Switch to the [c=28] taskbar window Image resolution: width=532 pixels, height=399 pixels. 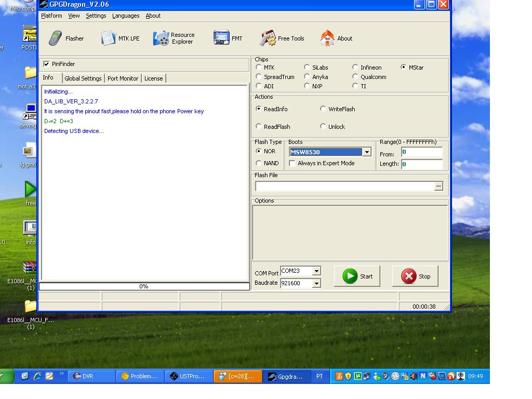(x=237, y=376)
